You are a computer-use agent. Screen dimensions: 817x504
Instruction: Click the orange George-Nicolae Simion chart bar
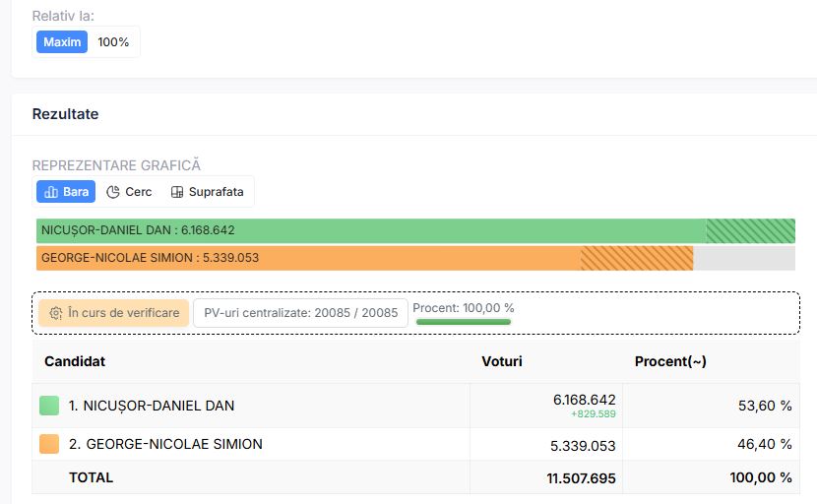click(x=365, y=258)
